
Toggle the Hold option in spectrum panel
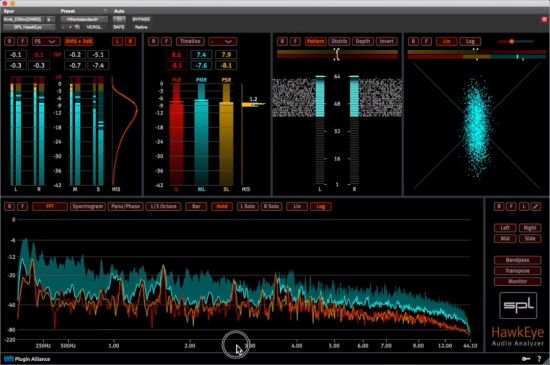222,207
